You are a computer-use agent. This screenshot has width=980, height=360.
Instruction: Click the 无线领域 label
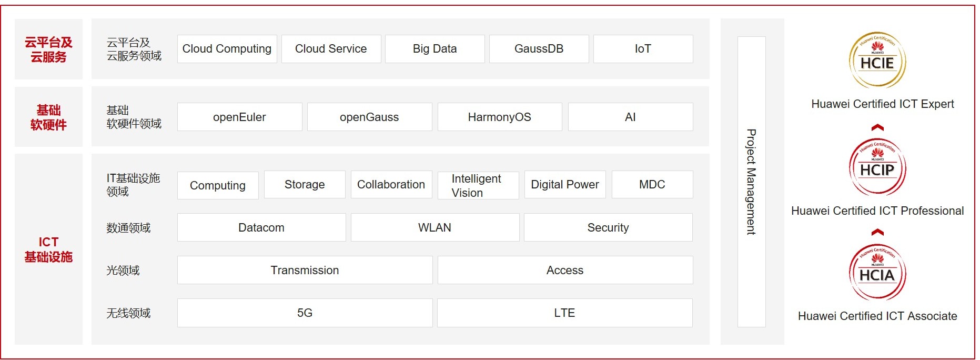[x=128, y=313]
